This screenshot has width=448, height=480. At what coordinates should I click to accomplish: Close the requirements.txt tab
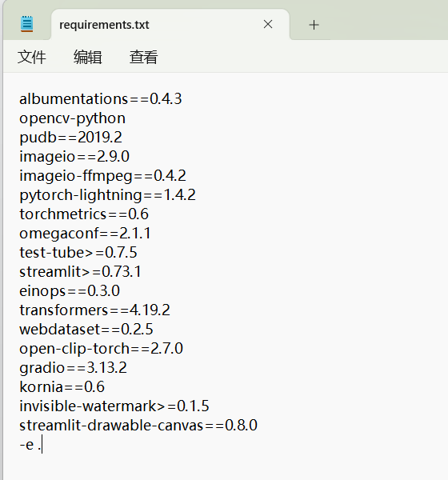268,24
